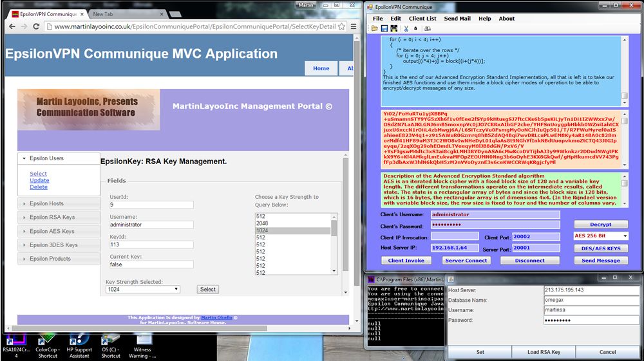Open File menu in EpsilonVPN Communique
The image size is (644, 361).
coord(378,19)
